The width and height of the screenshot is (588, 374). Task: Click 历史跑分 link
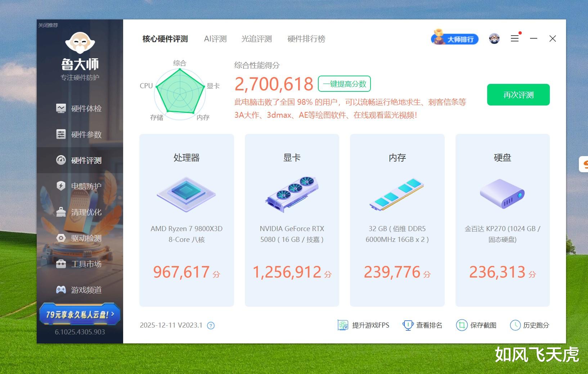(x=536, y=325)
